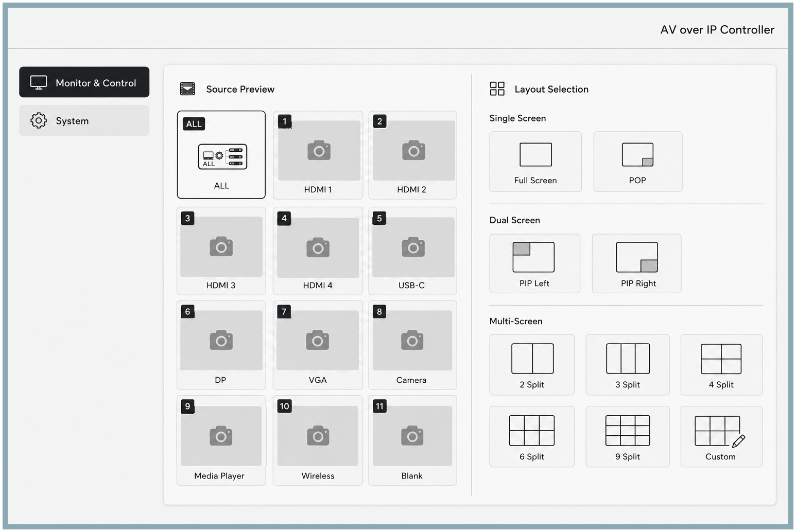This screenshot has width=796, height=532.
Task: Select the ALL sources card
Action: 221,155
